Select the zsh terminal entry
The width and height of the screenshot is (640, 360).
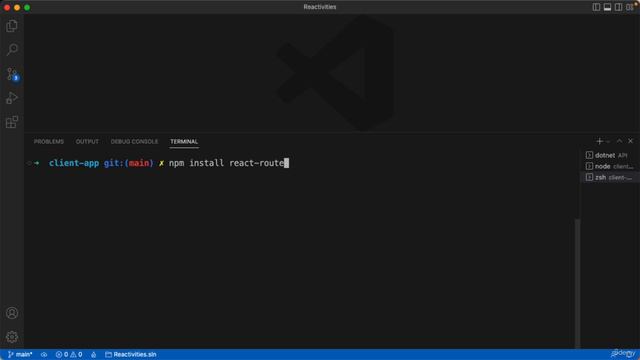610,177
